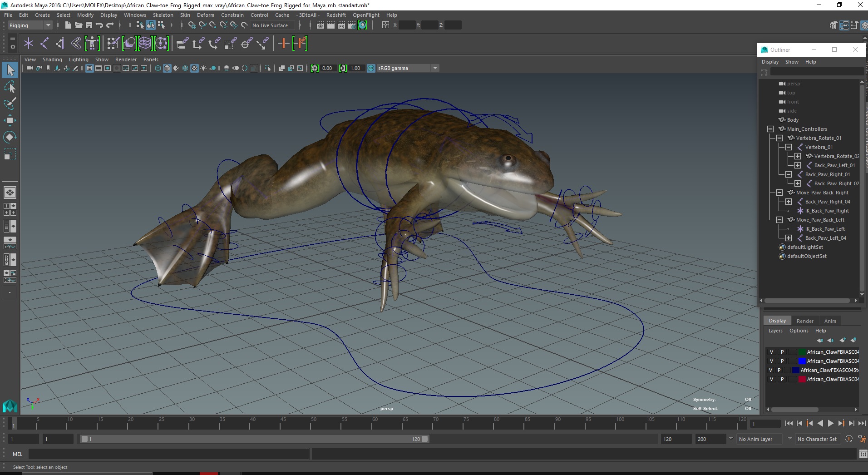868x475 pixels.
Task: Open the HumanIK character shelf icon
Action: point(92,44)
